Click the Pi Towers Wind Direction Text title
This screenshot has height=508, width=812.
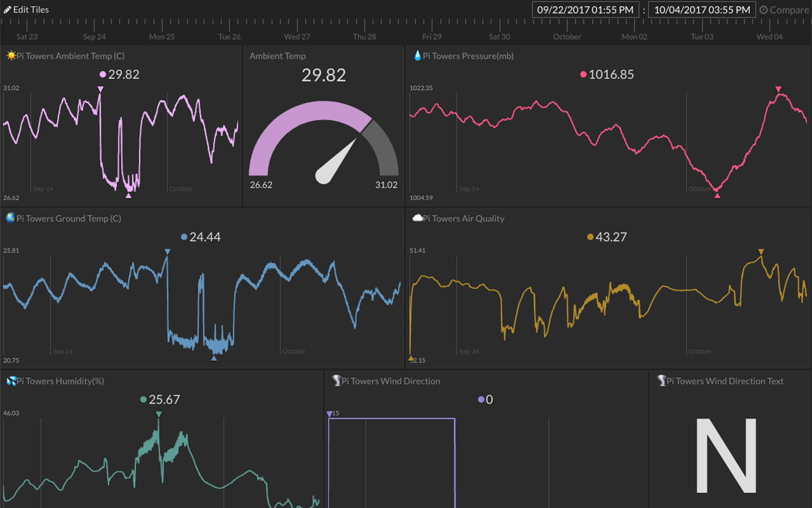[x=725, y=381]
